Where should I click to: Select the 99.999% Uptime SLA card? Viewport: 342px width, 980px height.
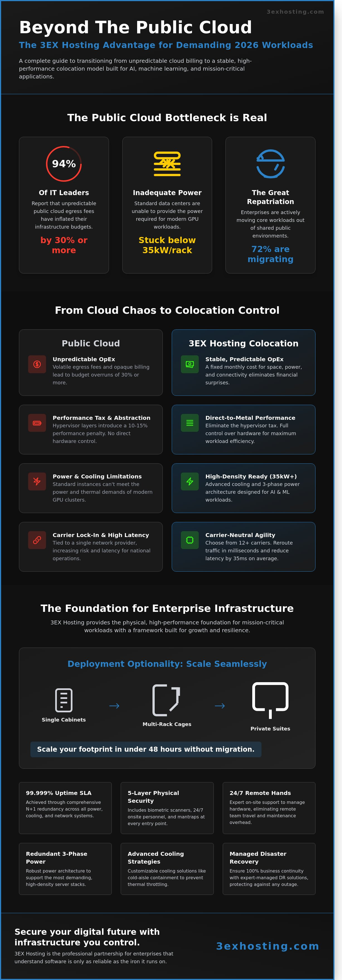pos(65,808)
